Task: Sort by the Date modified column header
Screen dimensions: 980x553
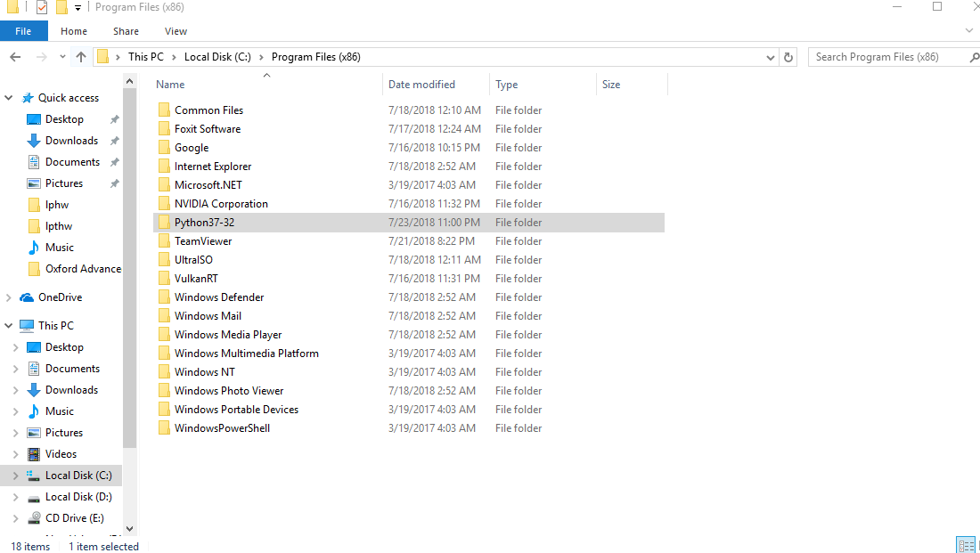Action: [x=421, y=85]
